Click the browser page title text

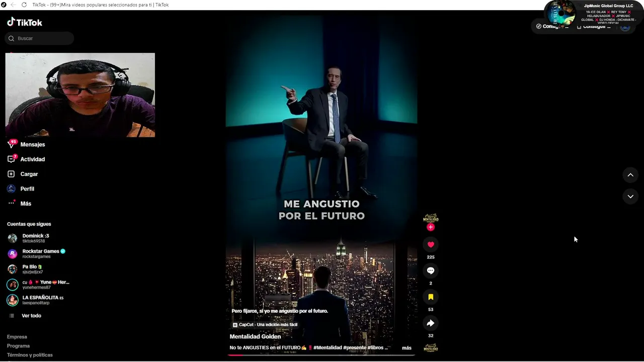point(101,5)
